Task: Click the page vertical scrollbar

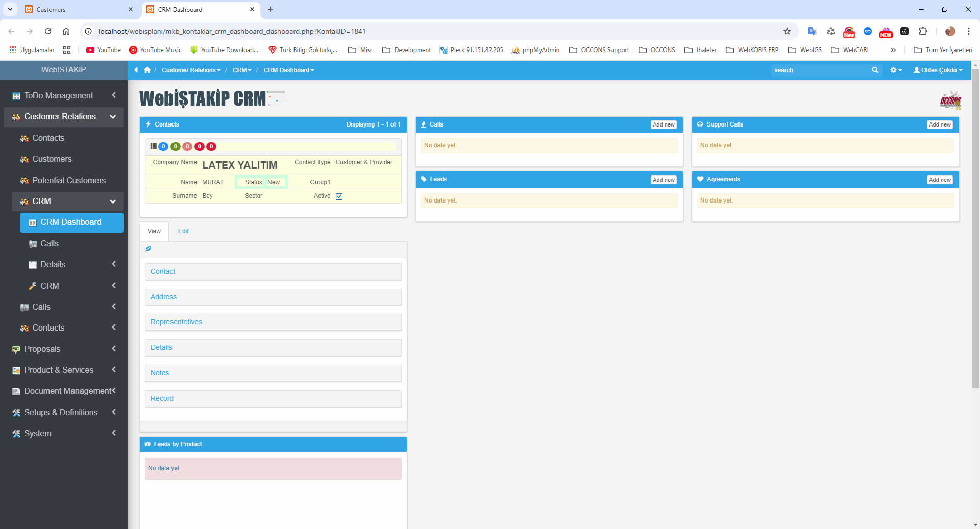Action: (x=975, y=230)
